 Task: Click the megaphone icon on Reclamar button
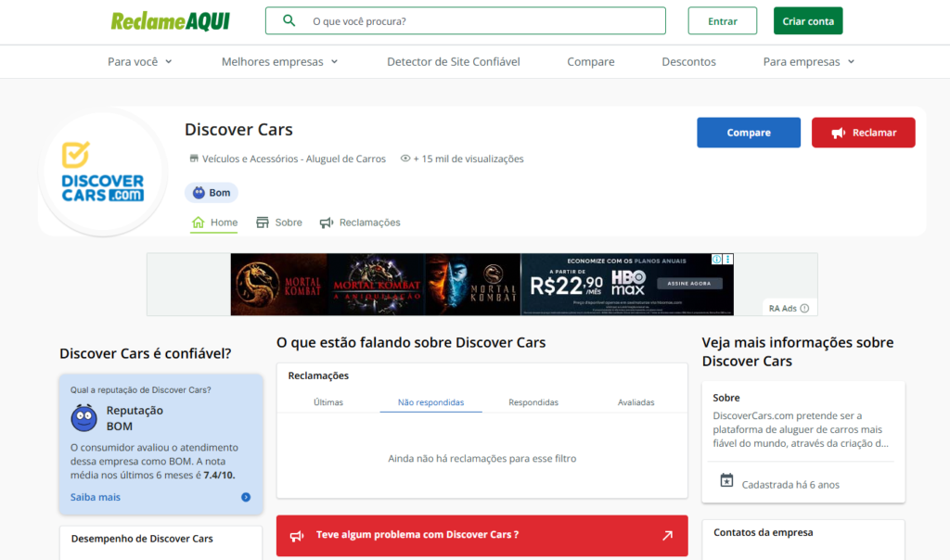click(839, 134)
